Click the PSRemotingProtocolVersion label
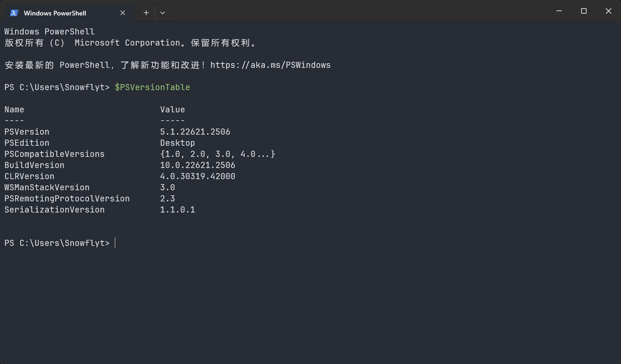The width and height of the screenshot is (621, 364). 67,198
